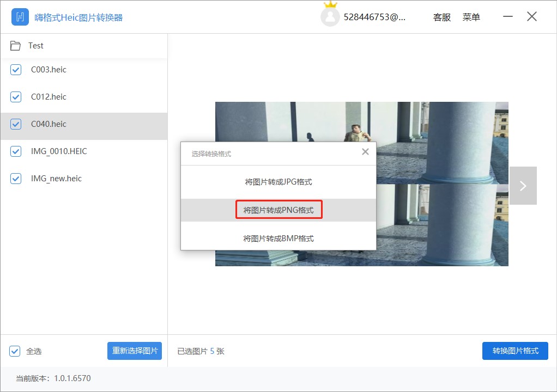Uncheck the C012.heic checkbox
Viewport: 557px width, 392px height.
coord(15,97)
